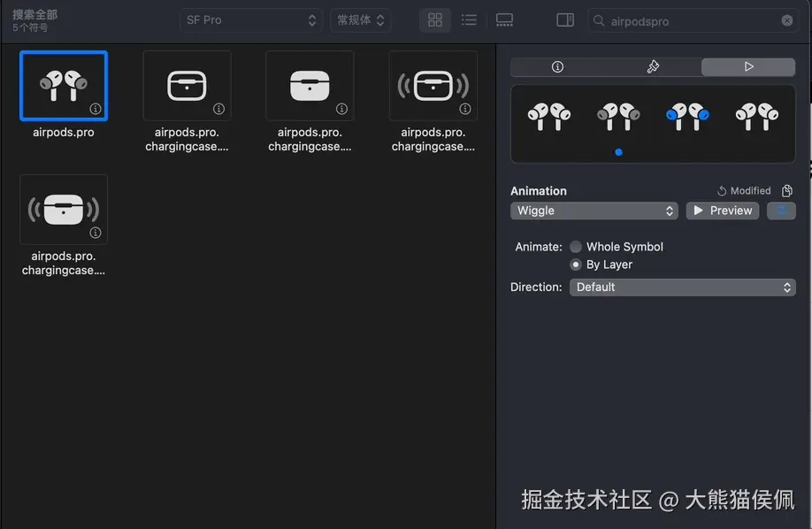The width and height of the screenshot is (812, 529).
Task: Switch to list view of symbols
Action: 469,19
